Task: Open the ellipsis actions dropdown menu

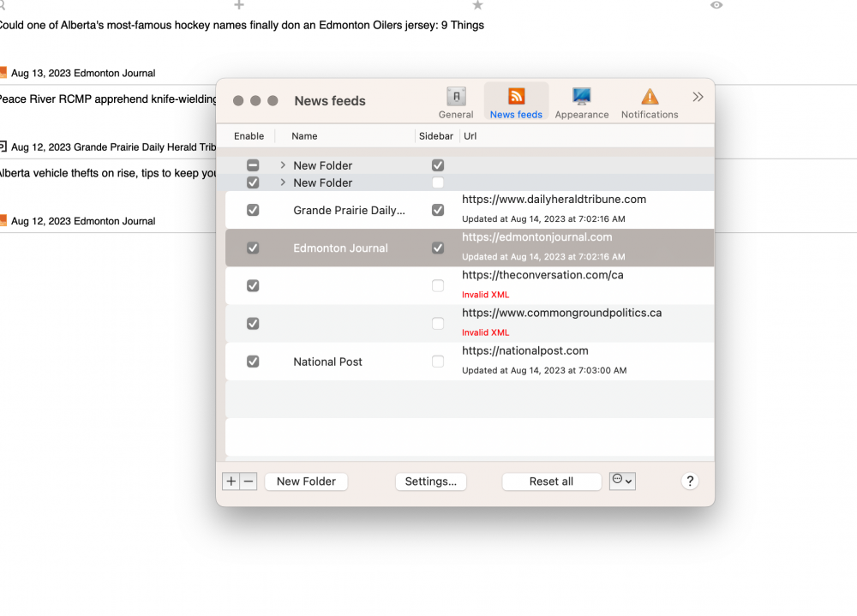Action: click(622, 481)
